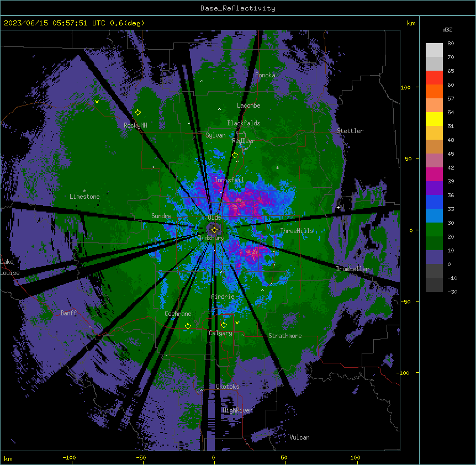This screenshot has height=465, width=476.
Task: Click the Lake Louise label
Action: pyautogui.click(x=10, y=267)
